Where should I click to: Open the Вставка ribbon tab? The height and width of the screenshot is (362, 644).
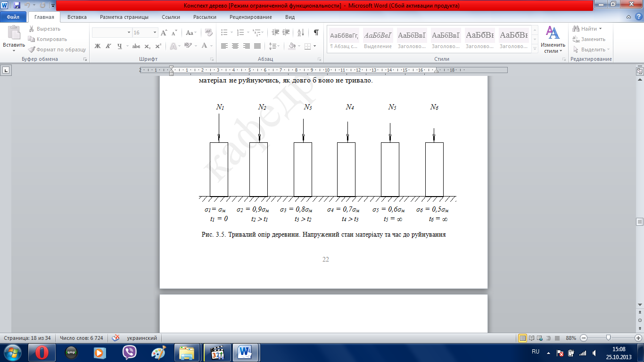point(77,17)
